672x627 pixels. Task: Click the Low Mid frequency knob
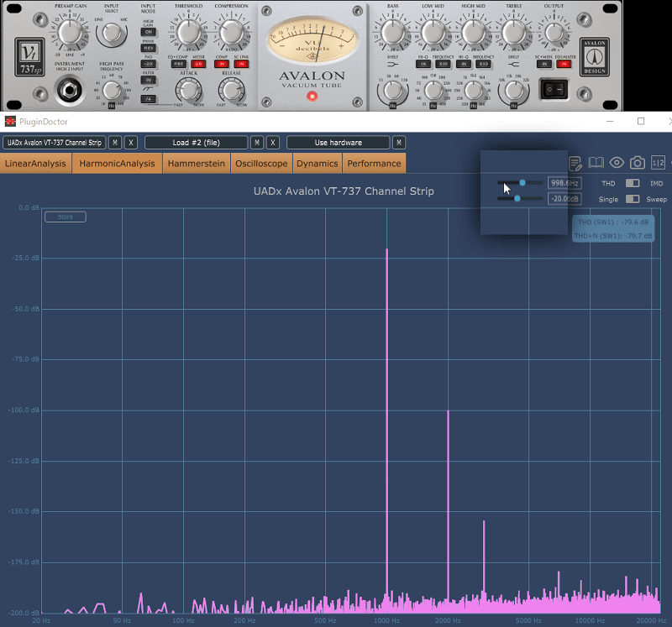[x=433, y=91]
